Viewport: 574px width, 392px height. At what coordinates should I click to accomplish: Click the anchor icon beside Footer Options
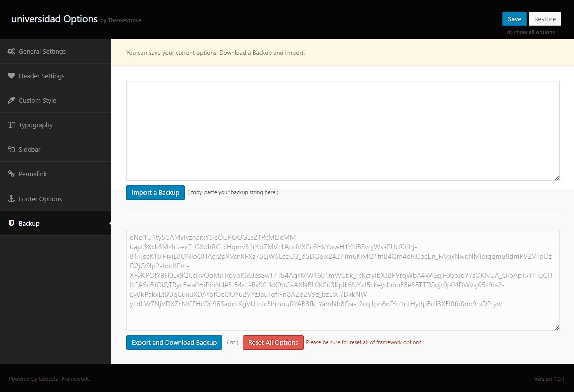11,199
